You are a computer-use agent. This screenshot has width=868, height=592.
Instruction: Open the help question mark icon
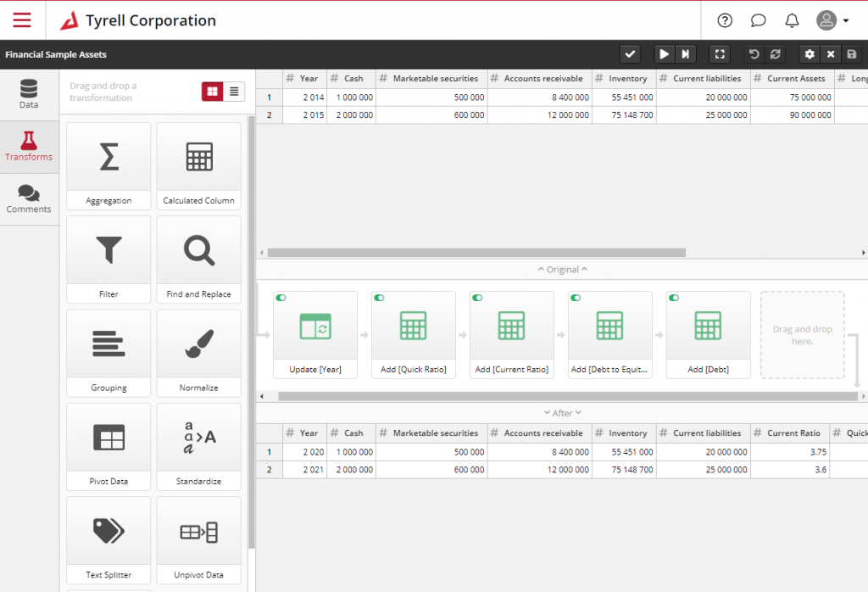pos(725,20)
